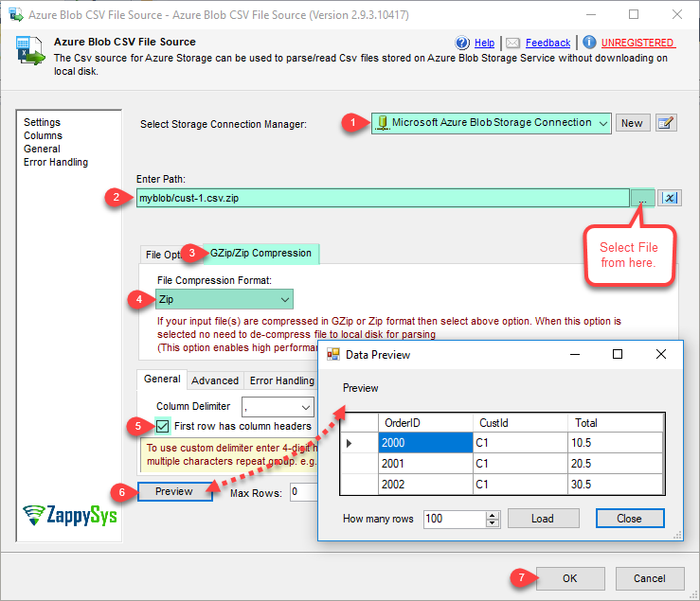
Task: Increase How many rows with up arrow
Action: pyautogui.click(x=493, y=515)
